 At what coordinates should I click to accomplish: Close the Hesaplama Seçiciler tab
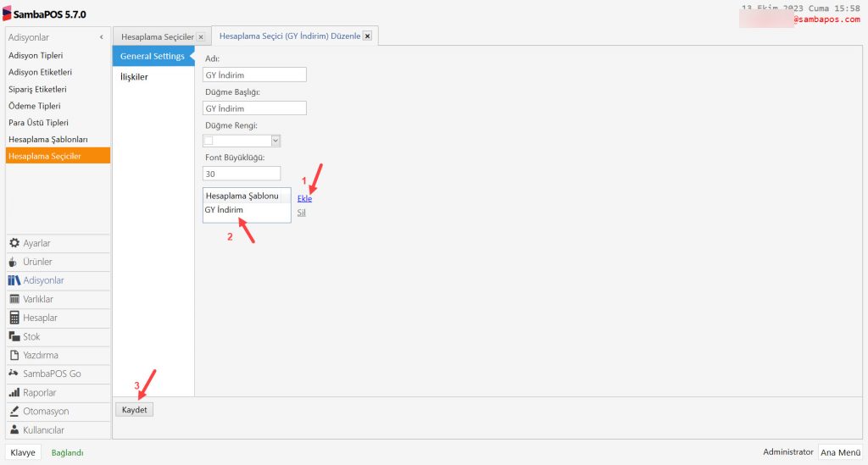[x=200, y=37]
